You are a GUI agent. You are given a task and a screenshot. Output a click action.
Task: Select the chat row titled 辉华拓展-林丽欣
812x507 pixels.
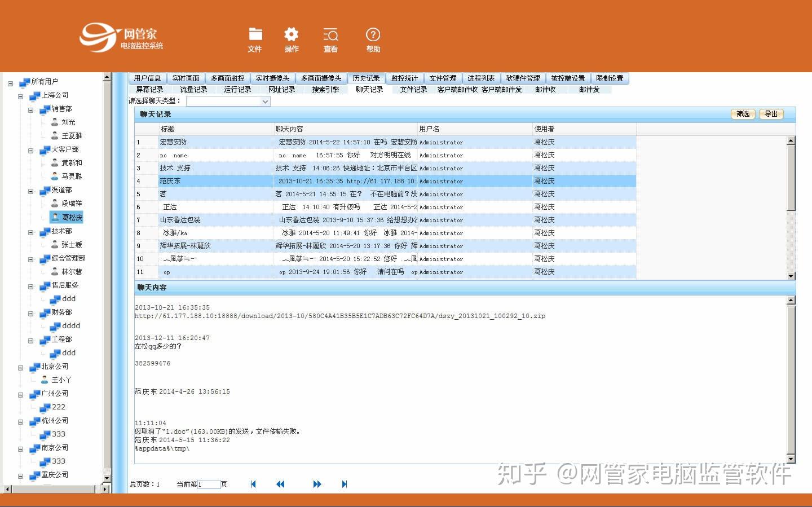(385, 246)
